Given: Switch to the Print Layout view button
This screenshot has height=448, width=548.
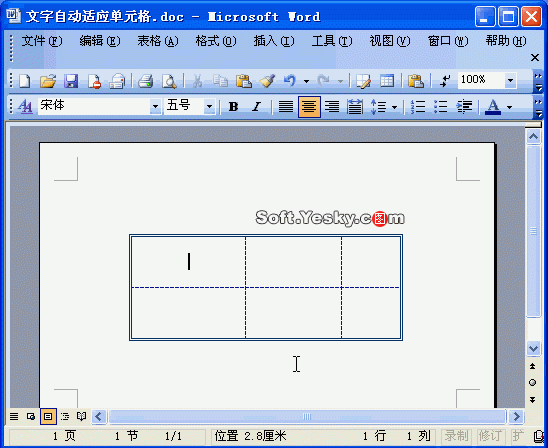Looking at the screenshot, I should tap(48, 417).
